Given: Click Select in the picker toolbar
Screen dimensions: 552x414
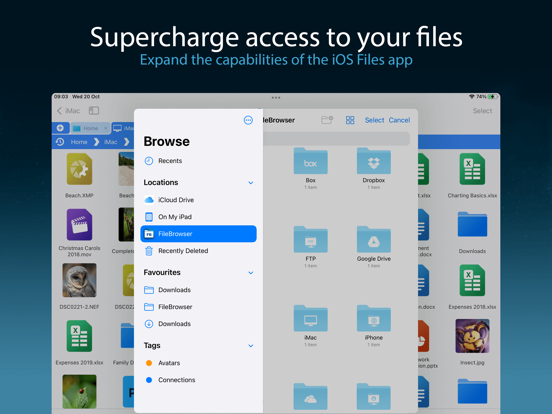Looking at the screenshot, I should [374, 120].
